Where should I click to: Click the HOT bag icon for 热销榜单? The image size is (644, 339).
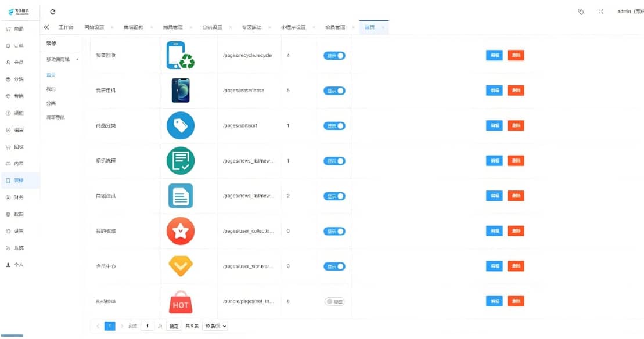pos(181,301)
